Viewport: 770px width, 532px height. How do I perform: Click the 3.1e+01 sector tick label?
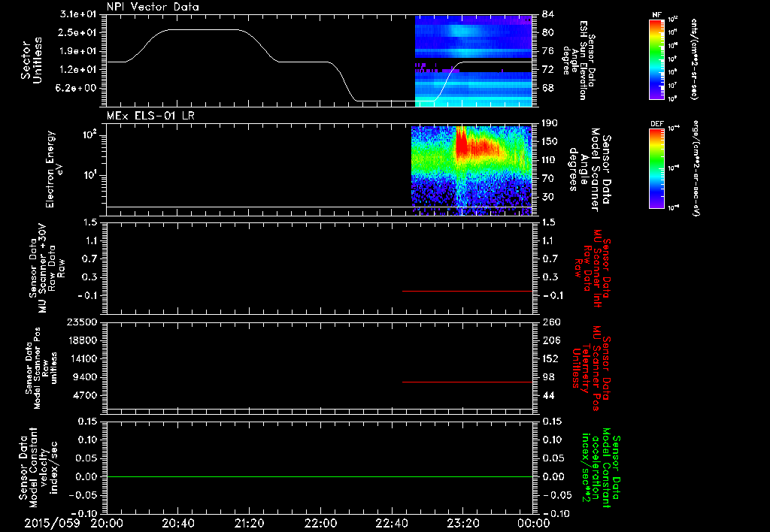77,14
